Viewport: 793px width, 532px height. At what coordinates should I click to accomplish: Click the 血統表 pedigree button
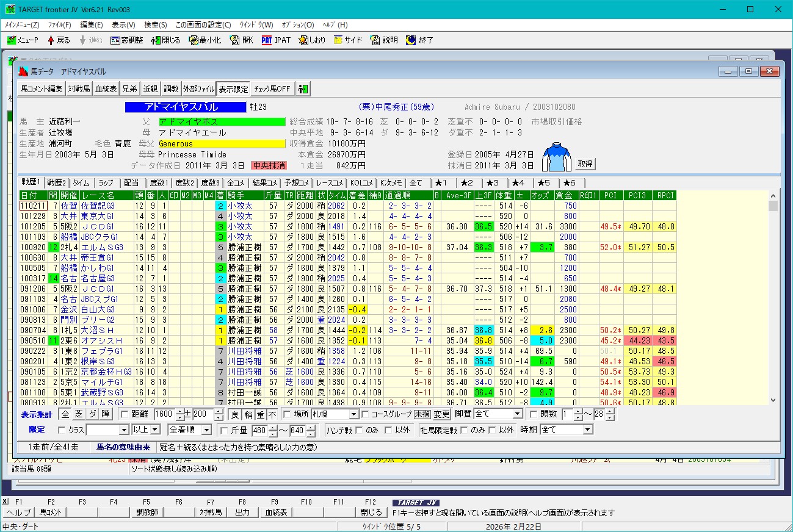point(106,89)
